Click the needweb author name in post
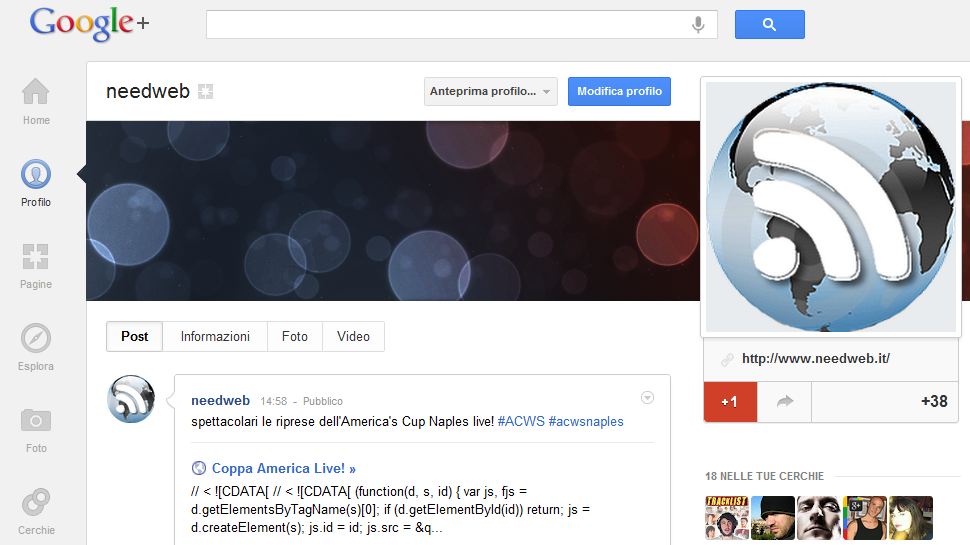This screenshot has width=970, height=545. 220,400
